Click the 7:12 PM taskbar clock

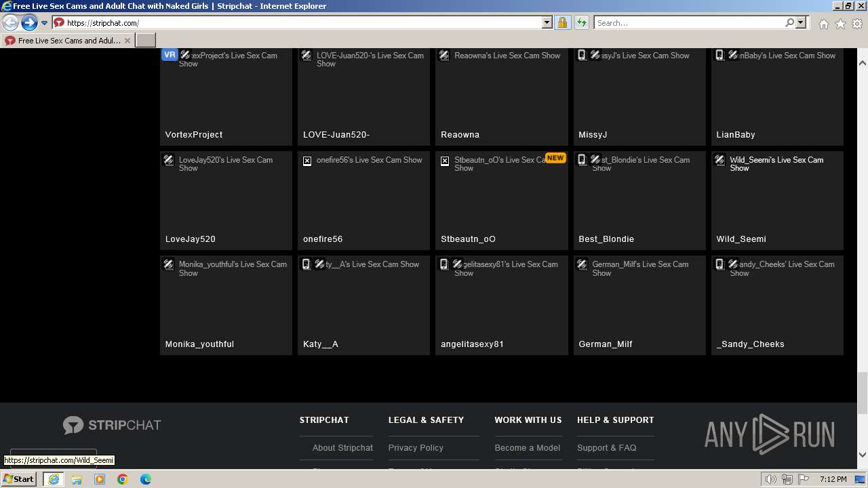[833, 479]
